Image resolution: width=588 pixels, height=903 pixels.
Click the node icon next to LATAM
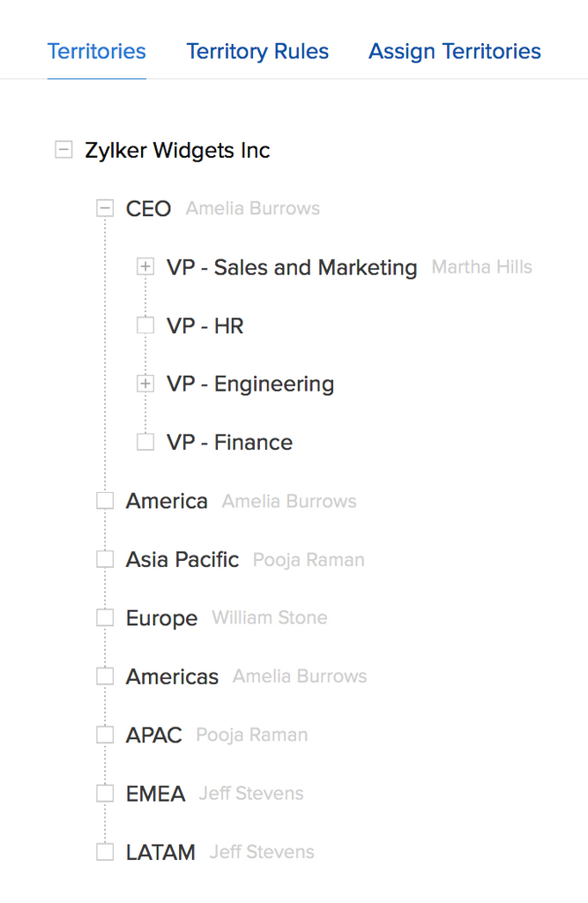[105, 852]
